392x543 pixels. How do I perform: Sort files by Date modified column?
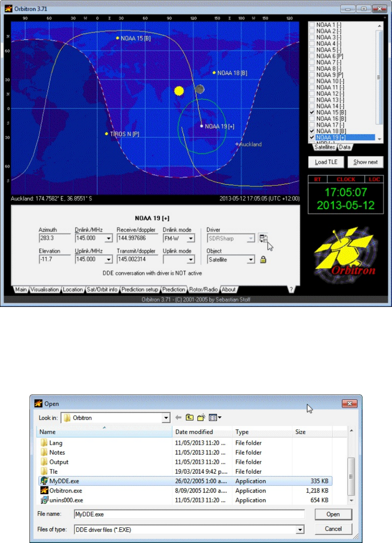pos(202,432)
